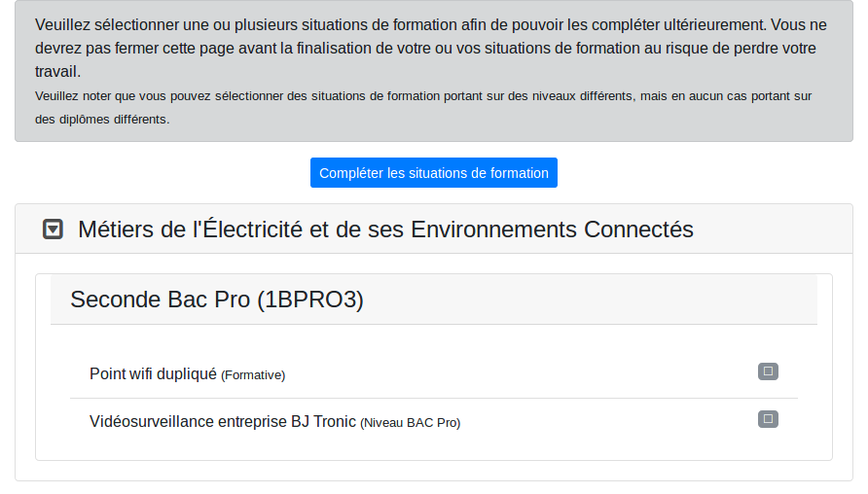Tick the Point wifi dupliqué checkbox
This screenshot has width=868, height=494.
[768, 371]
